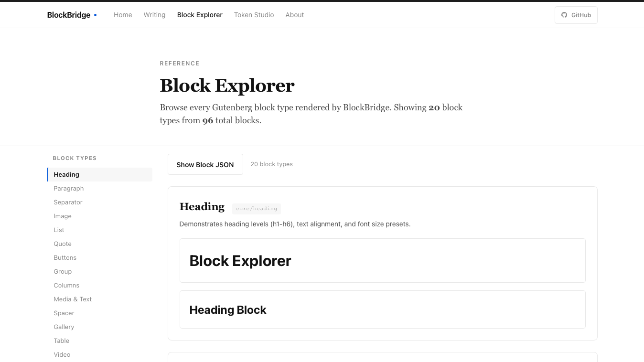Show the Columns block type
This screenshot has width=644, height=362.
[x=66, y=285]
